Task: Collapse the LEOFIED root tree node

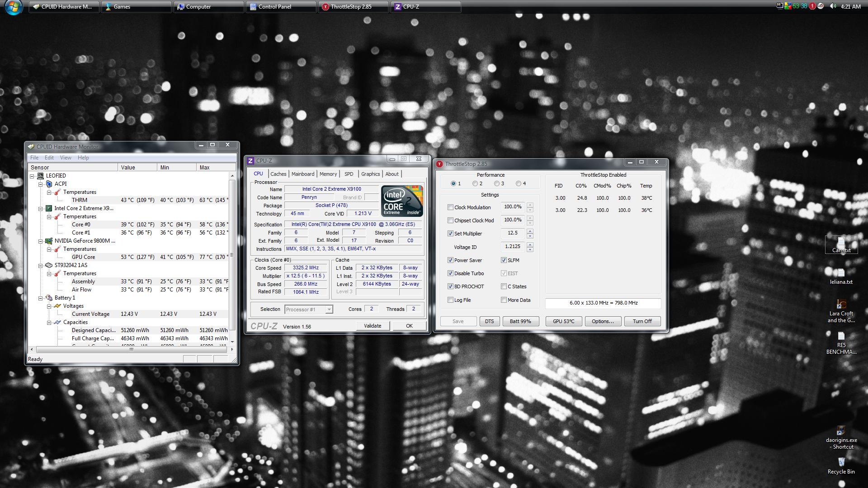Action: pos(32,176)
